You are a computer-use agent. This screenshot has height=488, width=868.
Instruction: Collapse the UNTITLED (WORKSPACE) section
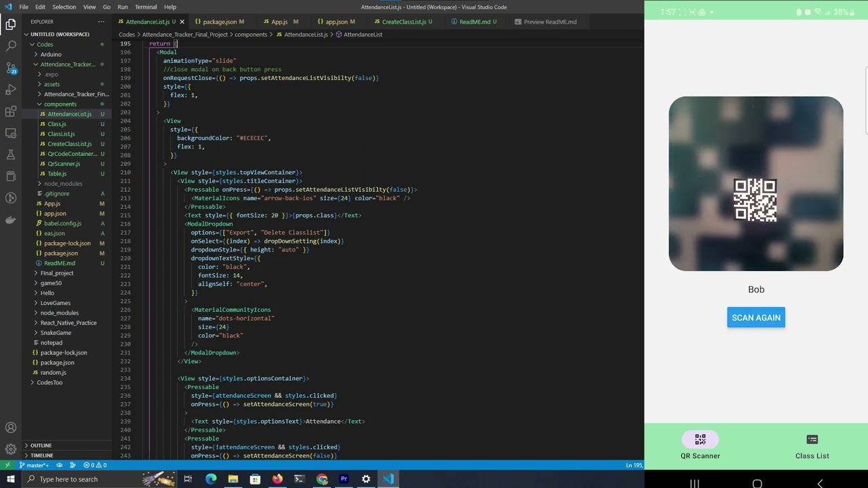[60, 35]
